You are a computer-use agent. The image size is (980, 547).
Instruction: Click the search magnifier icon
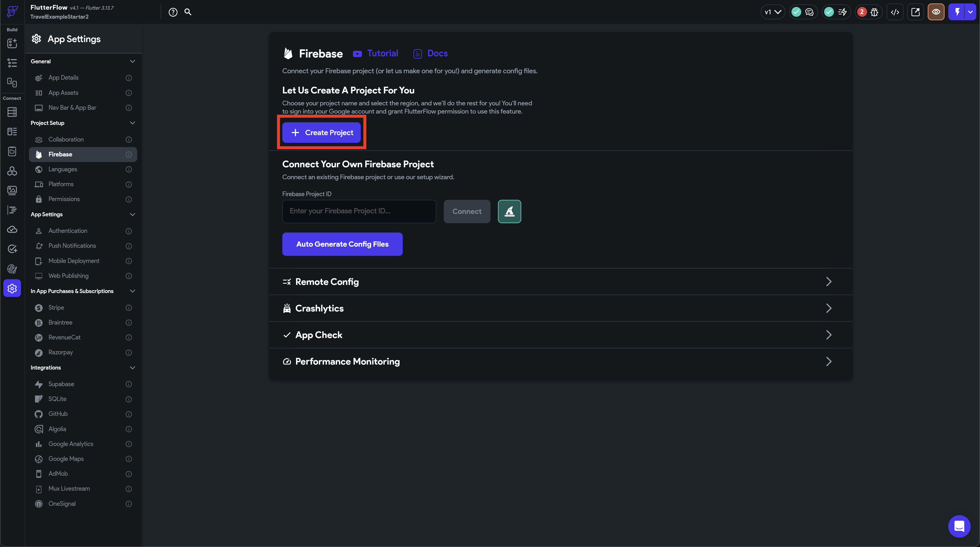pyautogui.click(x=188, y=12)
